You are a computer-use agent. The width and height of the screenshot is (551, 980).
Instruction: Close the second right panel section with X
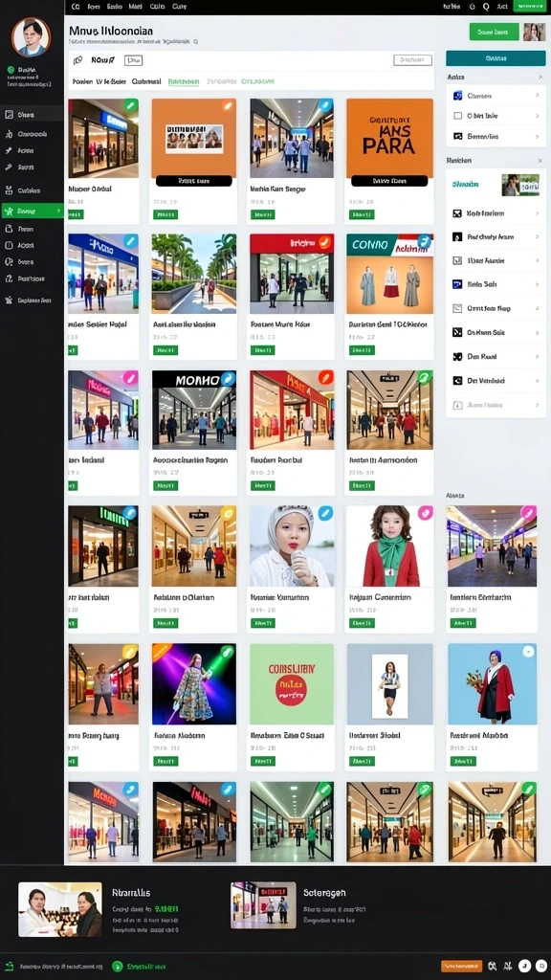pyautogui.click(x=540, y=161)
